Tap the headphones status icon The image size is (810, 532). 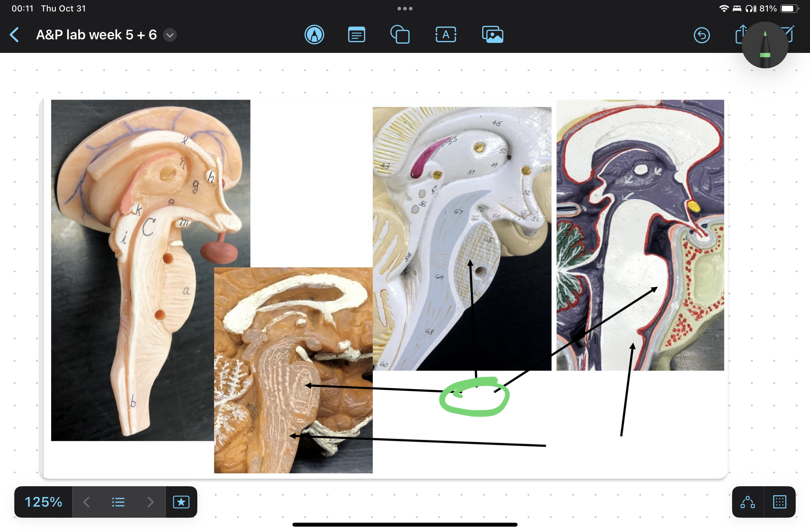751,9
